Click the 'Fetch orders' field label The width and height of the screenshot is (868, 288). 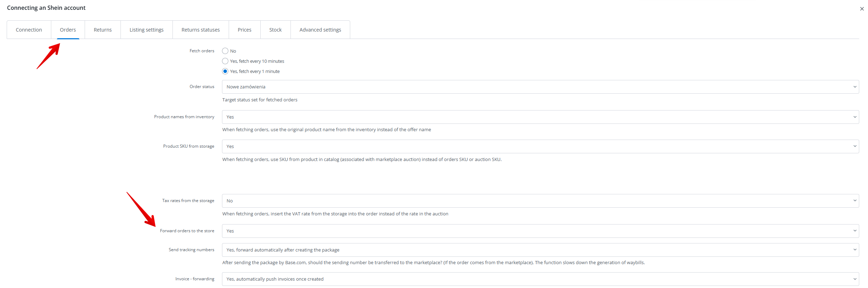point(202,51)
